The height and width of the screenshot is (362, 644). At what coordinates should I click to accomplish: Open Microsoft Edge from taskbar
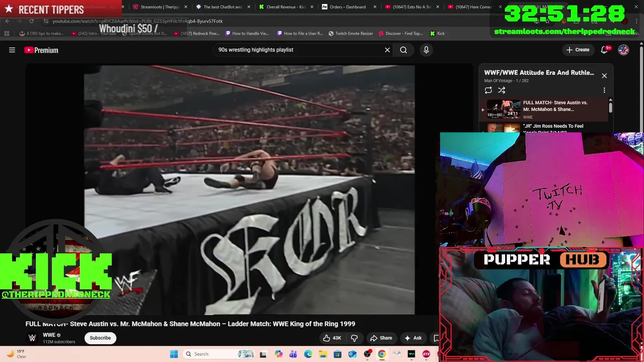pyautogui.click(x=308, y=354)
